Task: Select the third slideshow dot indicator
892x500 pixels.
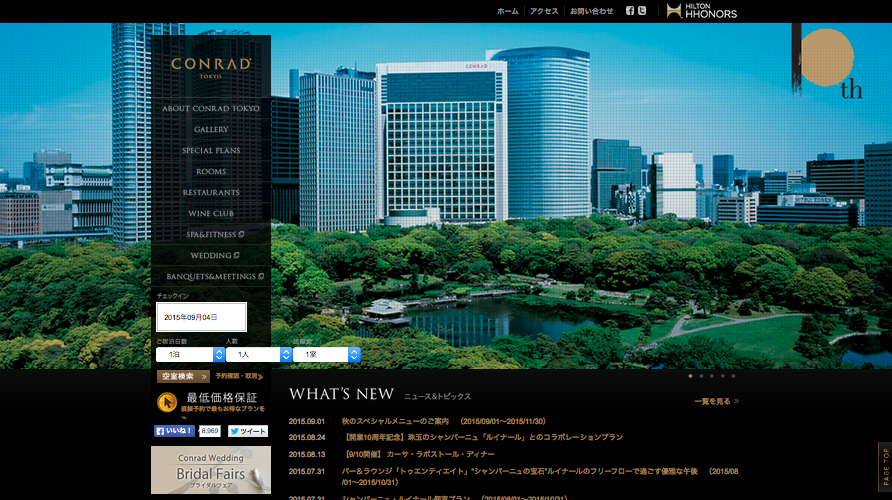Action: [x=712, y=376]
